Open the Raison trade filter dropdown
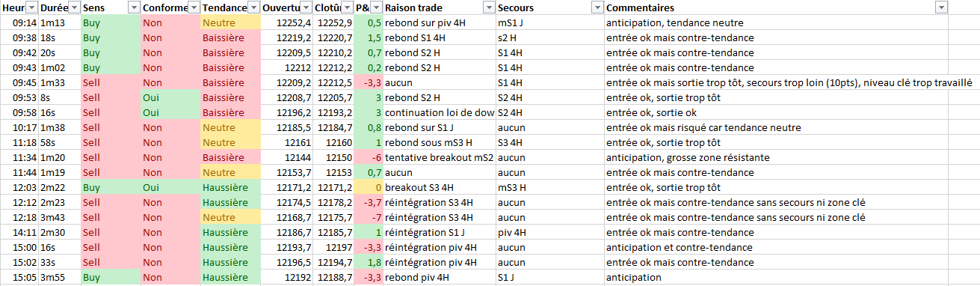This screenshot has width=980, height=286. pyautogui.click(x=488, y=7)
